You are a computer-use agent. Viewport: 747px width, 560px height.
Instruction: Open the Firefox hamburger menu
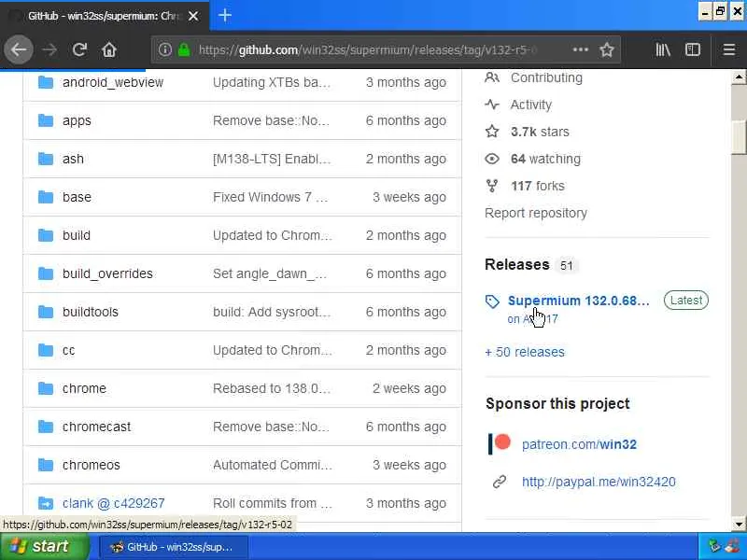coord(729,49)
